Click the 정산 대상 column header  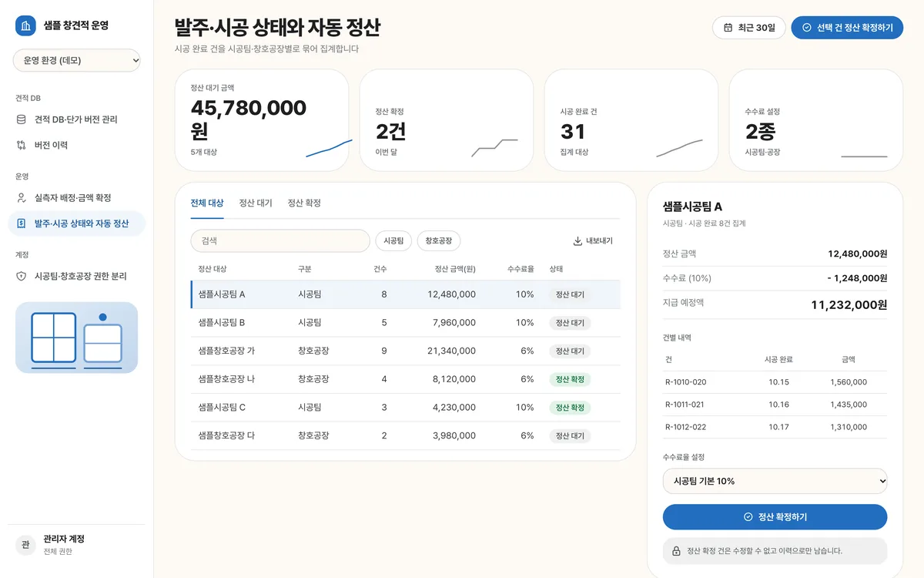click(213, 269)
